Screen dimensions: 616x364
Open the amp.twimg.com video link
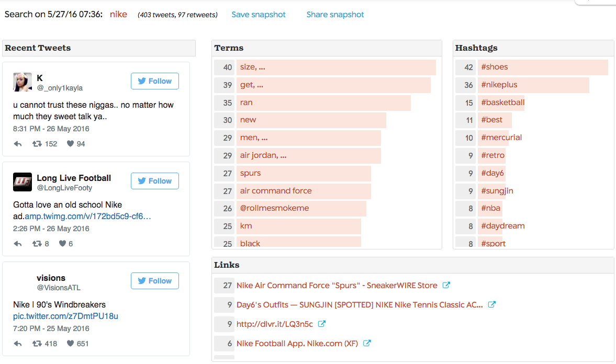click(x=87, y=217)
